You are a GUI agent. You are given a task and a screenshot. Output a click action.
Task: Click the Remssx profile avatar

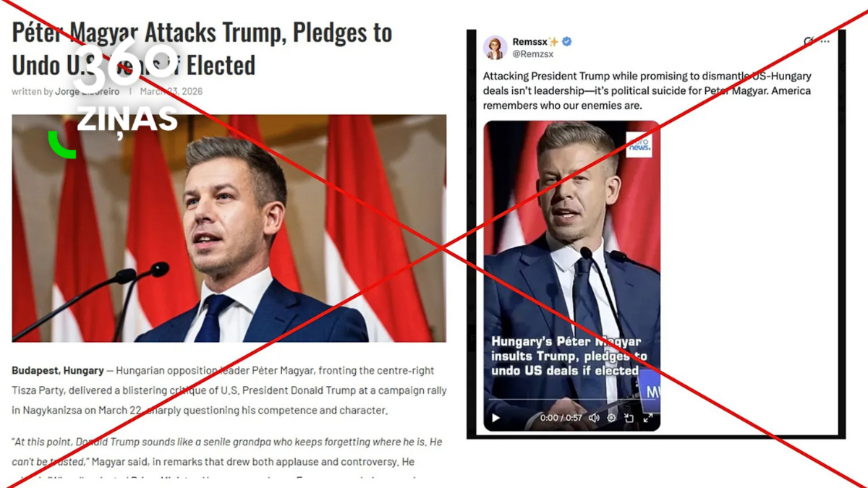[x=495, y=48]
